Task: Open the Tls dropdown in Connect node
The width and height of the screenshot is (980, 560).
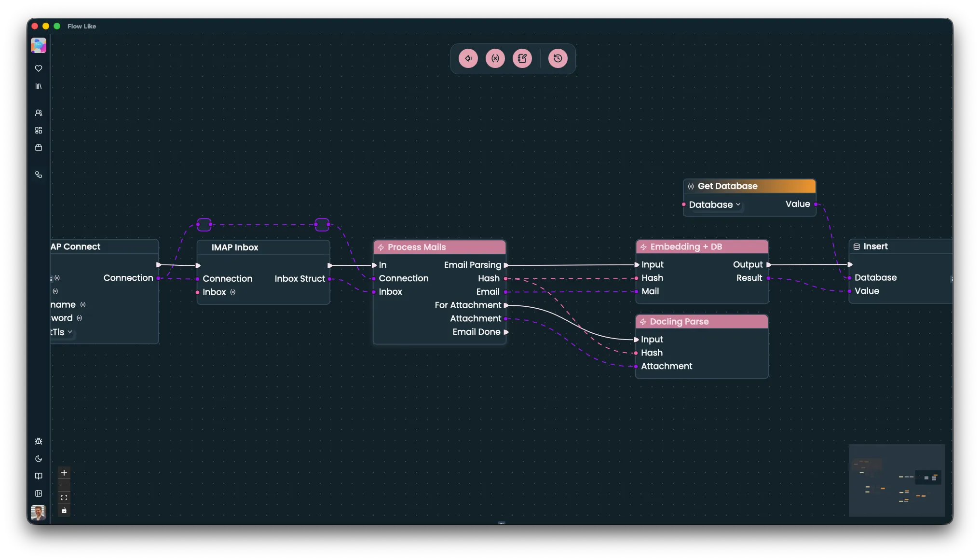Action: click(x=62, y=332)
